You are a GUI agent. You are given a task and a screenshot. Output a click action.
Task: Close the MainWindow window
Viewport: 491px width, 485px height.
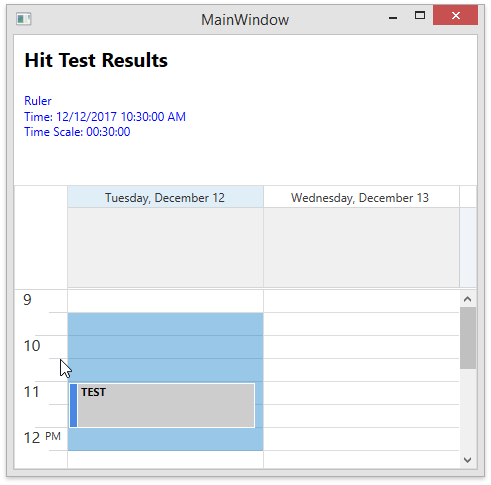point(455,15)
